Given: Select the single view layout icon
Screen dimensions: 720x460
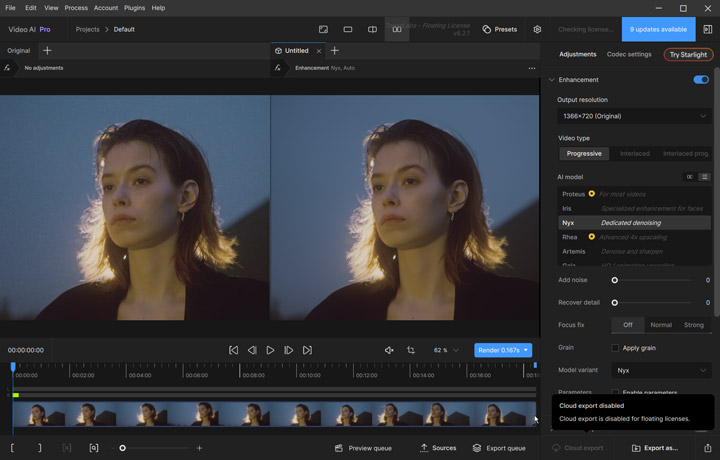Looking at the screenshot, I should click(x=348, y=29).
